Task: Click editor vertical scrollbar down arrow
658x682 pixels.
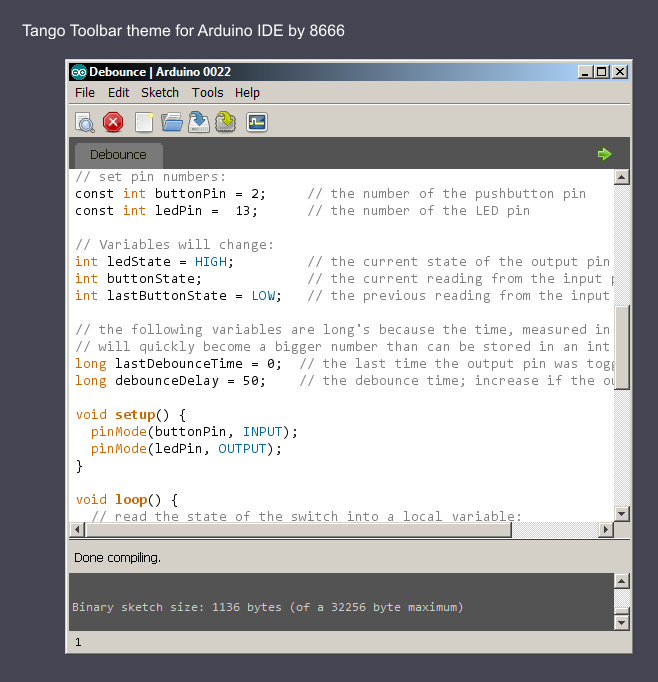Action: (x=621, y=514)
